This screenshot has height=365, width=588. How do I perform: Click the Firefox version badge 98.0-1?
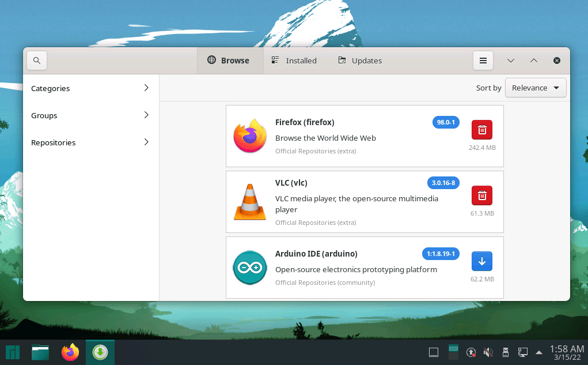[x=446, y=122]
